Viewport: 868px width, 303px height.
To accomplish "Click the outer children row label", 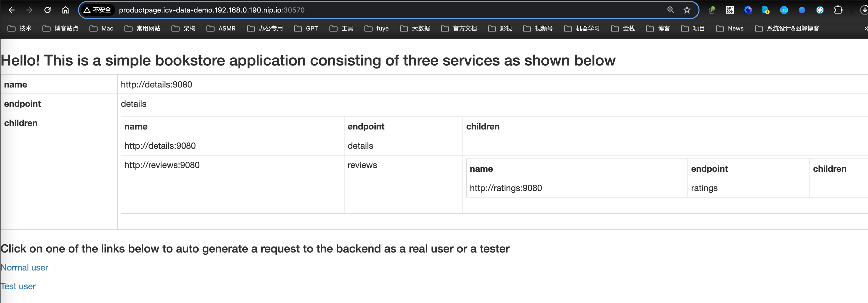I will [x=21, y=123].
